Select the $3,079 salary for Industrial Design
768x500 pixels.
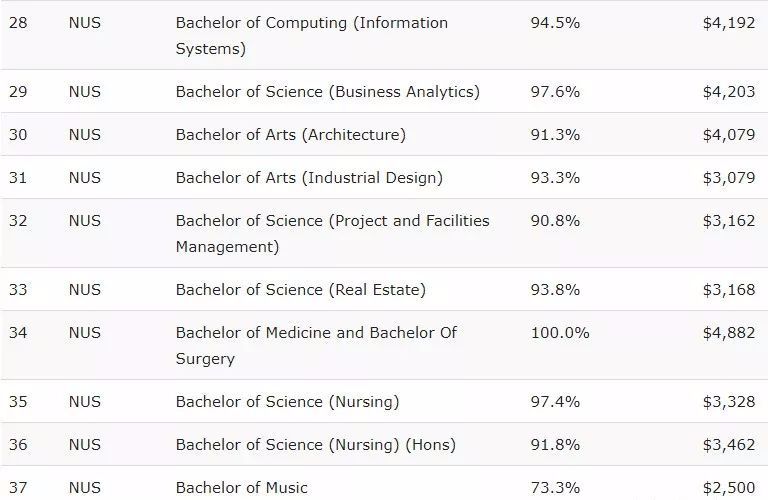(728, 178)
